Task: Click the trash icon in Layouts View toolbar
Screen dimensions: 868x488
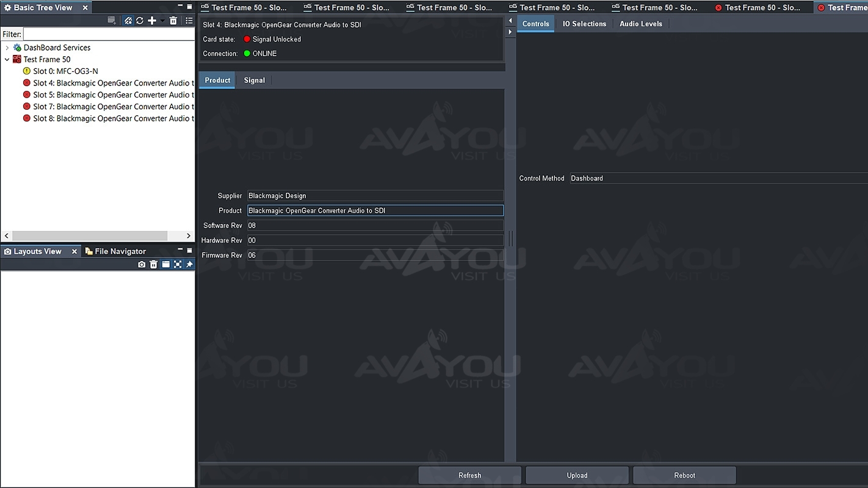Action: 154,264
